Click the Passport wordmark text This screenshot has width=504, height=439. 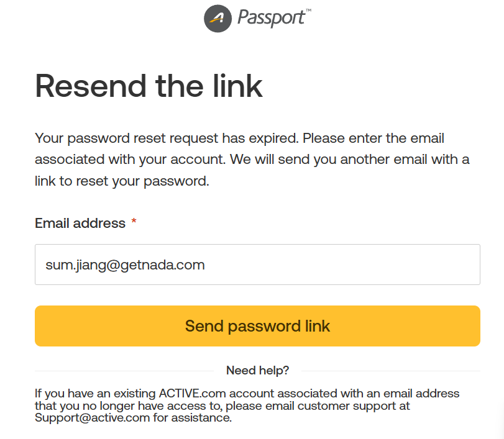(x=270, y=18)
